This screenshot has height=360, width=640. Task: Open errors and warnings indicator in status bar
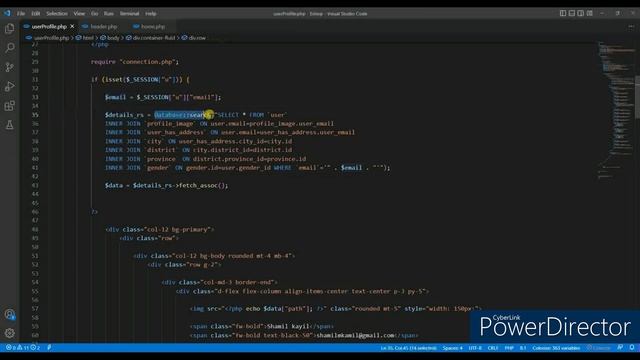(23, 348)
